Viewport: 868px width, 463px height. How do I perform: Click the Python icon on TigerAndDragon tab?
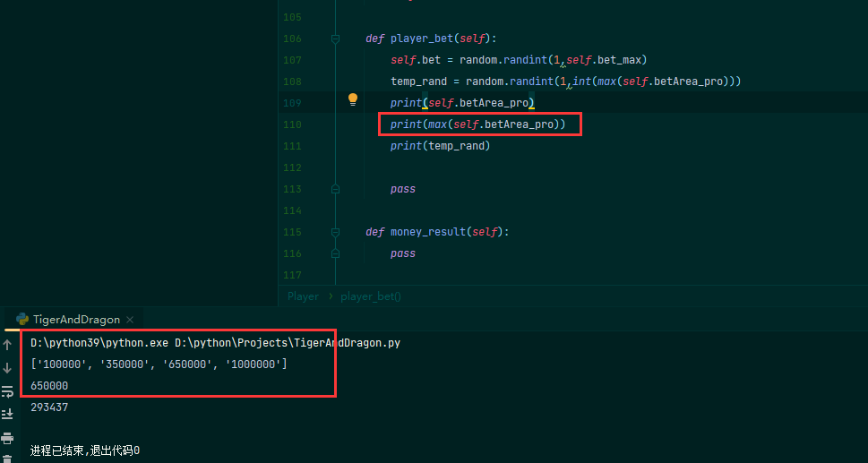[x=21, y=320]
